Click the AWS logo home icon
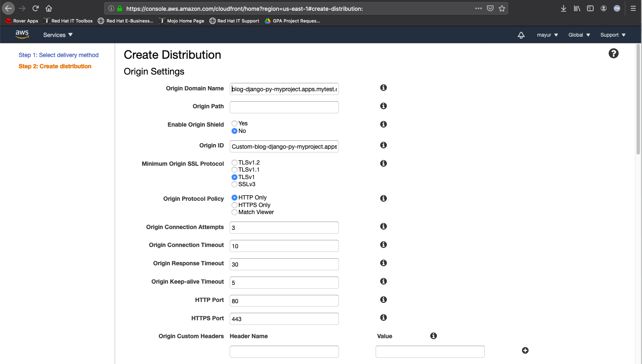The width and height of the screenshot is (642, 364). 22,35
